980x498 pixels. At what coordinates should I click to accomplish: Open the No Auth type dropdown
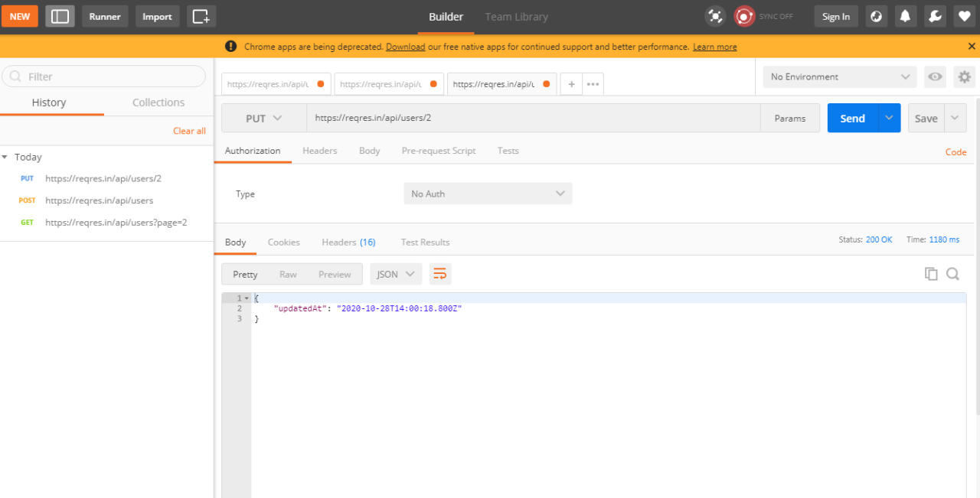[487, 194]
